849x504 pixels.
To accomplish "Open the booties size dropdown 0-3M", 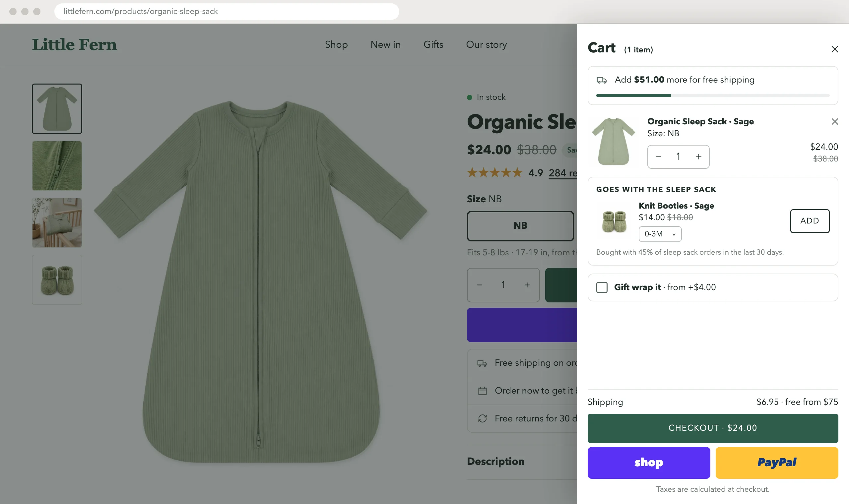I will pos(660,234).
